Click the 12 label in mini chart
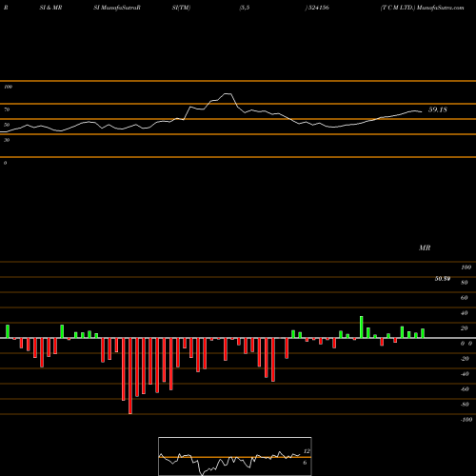The width and height of the screenshot is (476, 476). pyautogui.click(x=307, y=451)
